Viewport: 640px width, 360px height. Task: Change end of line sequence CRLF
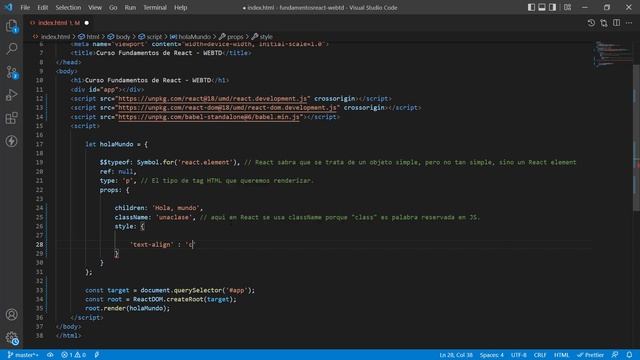coord(540,355)
